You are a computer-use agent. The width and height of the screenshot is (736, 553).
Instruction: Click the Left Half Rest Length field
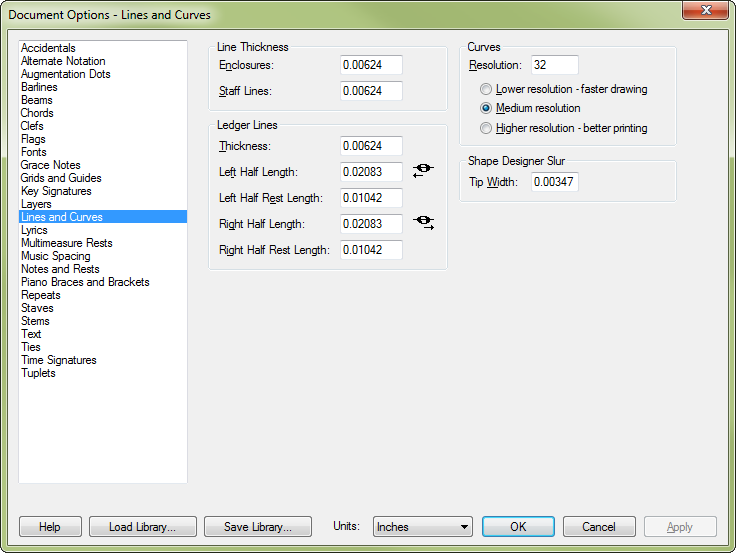tap(371, 198)
